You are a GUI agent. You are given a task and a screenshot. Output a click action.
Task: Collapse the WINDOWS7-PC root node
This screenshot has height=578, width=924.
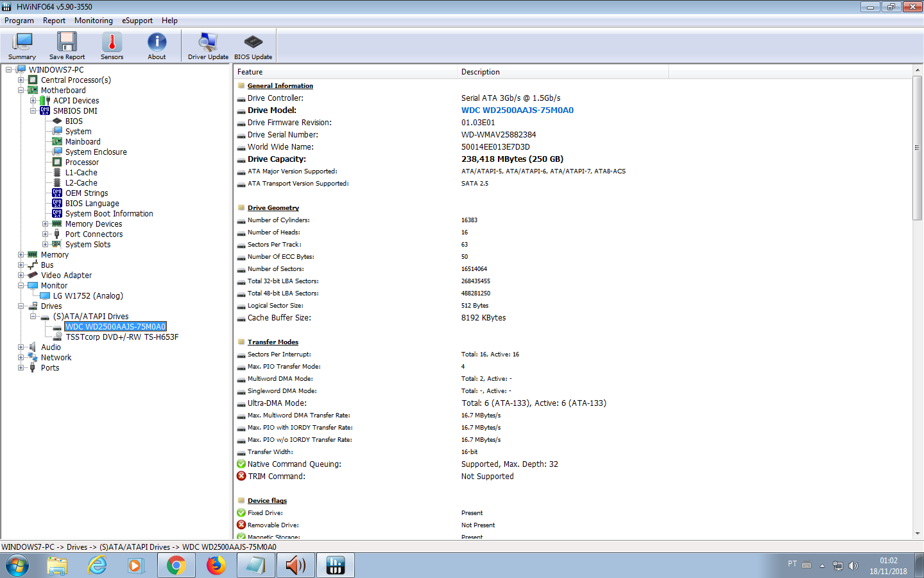pyautogui.click(x=8, y=69)
